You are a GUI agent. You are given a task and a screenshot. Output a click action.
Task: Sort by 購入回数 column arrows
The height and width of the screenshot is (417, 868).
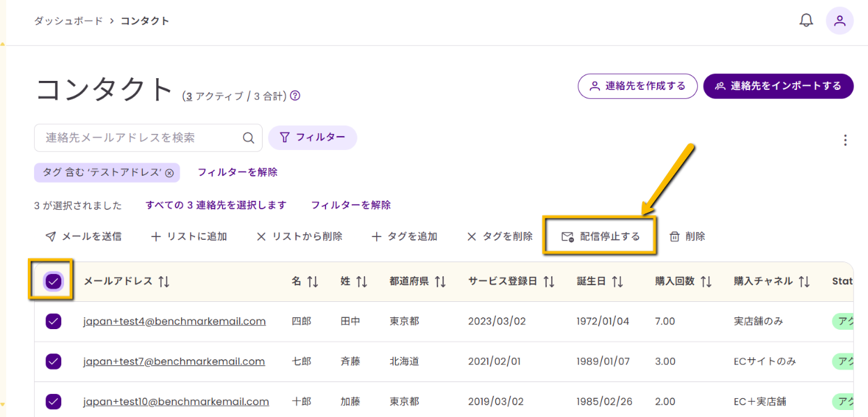(706, 282)
